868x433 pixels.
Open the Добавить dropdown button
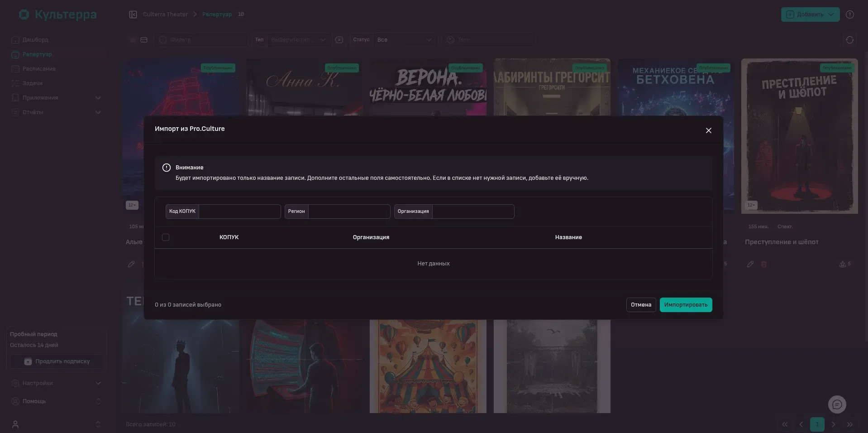[x=810, y=14]
